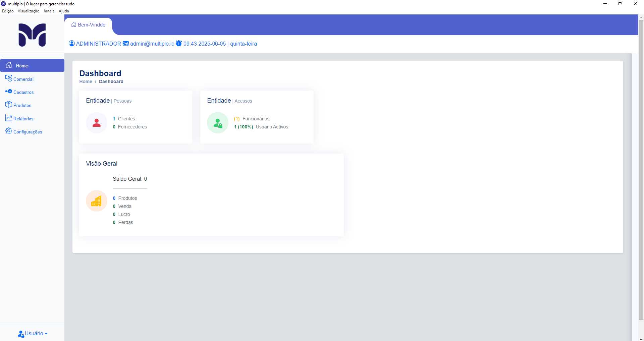This screenshot has width=644, height=341.
Task: Click the multiplo logo in sidebar
Action: 32,35
